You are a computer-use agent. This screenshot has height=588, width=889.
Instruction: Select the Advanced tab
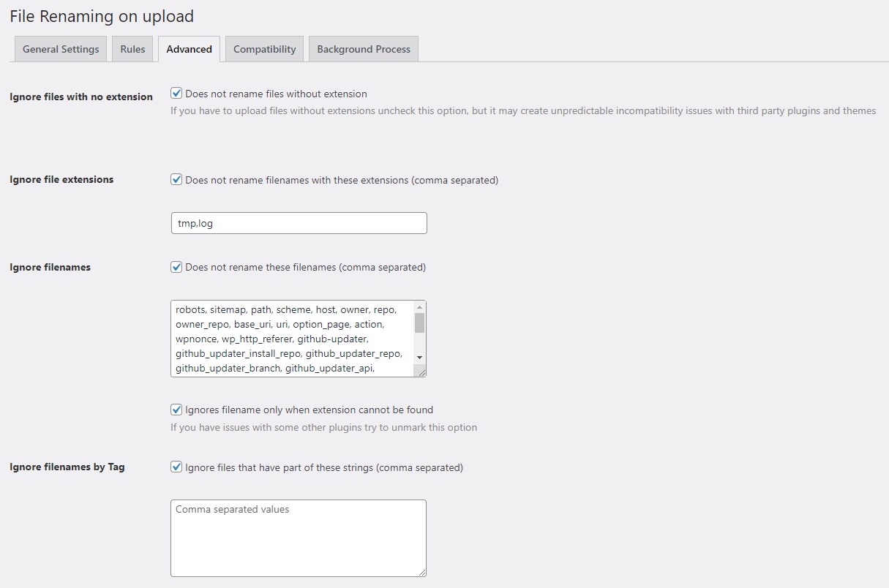tap(189, 48)
